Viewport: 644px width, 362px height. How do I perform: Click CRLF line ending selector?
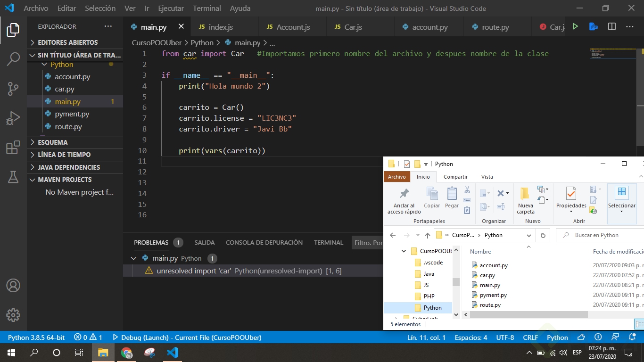click(530, 337)
